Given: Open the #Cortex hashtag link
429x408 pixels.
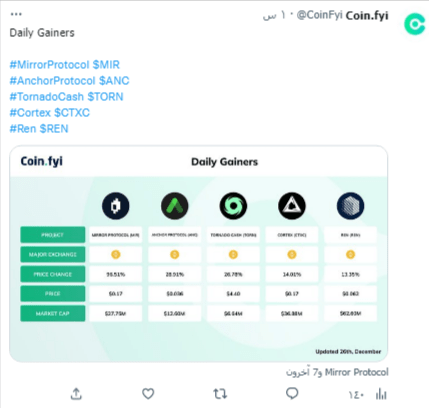Looking at the screenshot, I should coord(30,113).
